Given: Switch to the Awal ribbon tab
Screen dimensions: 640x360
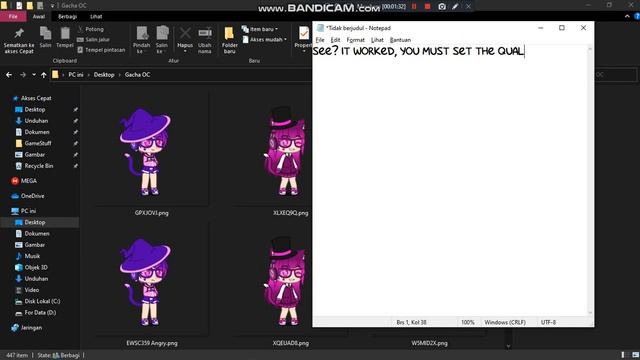Looking at the screenshot, I should pyautogui.click(x=39, y=17).
